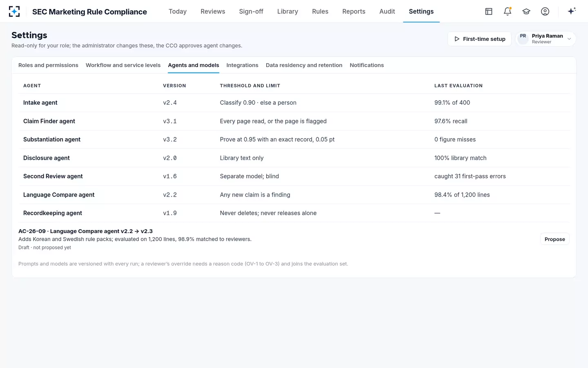
Task: Select the Substantiation agent row name
Action: pos(52,139)
